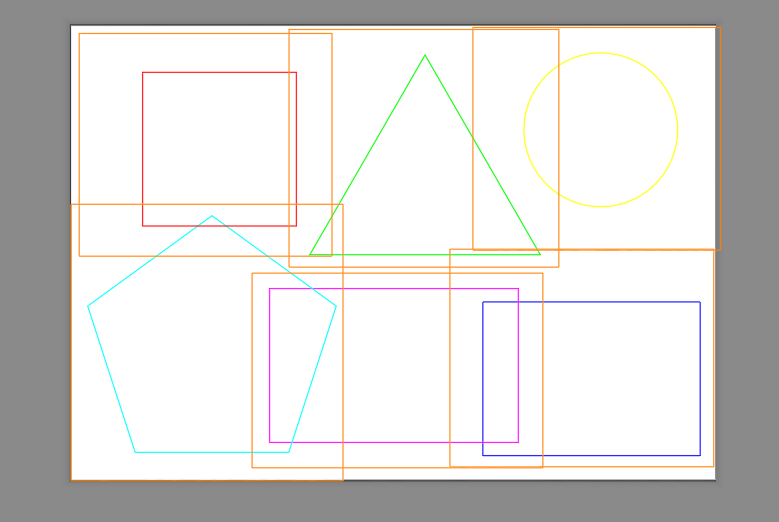This screenshot has height=522, width=779.
Task: Click the top vertex of the cyan pentagon
Action: (x=212, y=216)
